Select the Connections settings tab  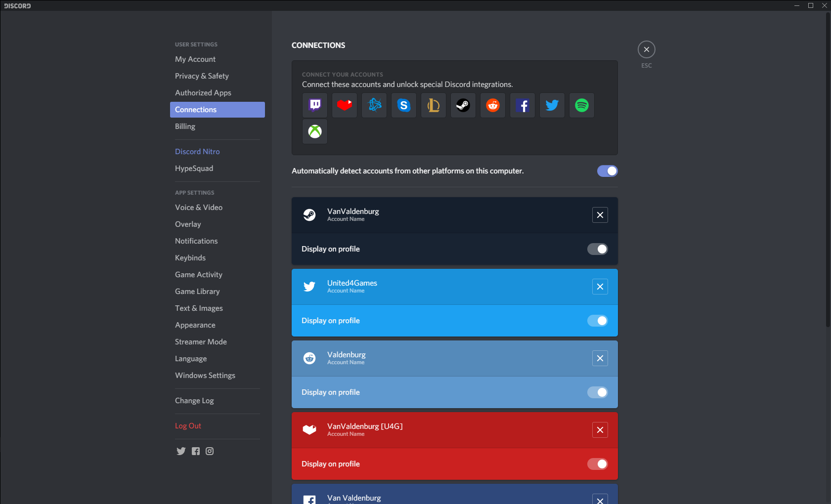(x=218, y=110)
